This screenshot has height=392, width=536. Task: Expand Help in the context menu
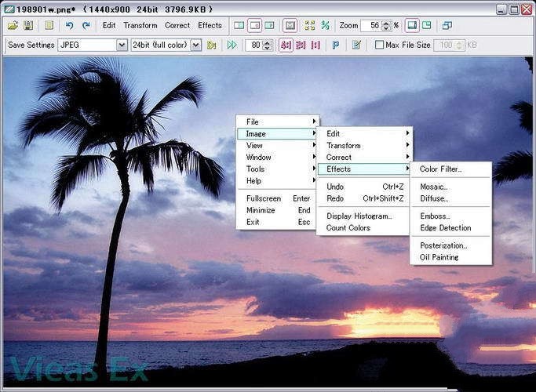277,180
